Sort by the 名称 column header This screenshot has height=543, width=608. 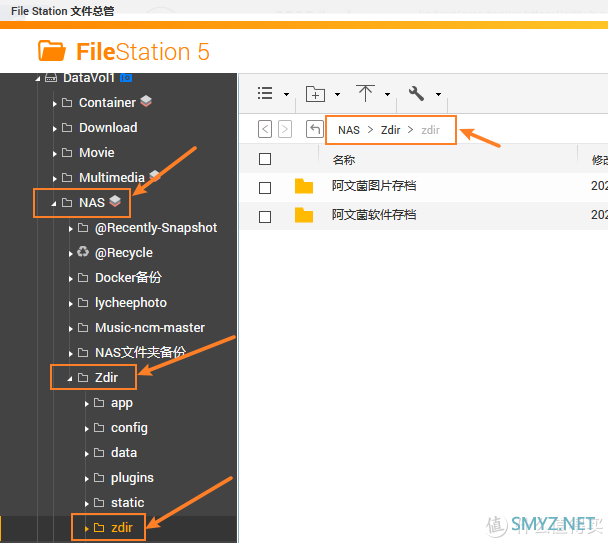tap(344, 160)
